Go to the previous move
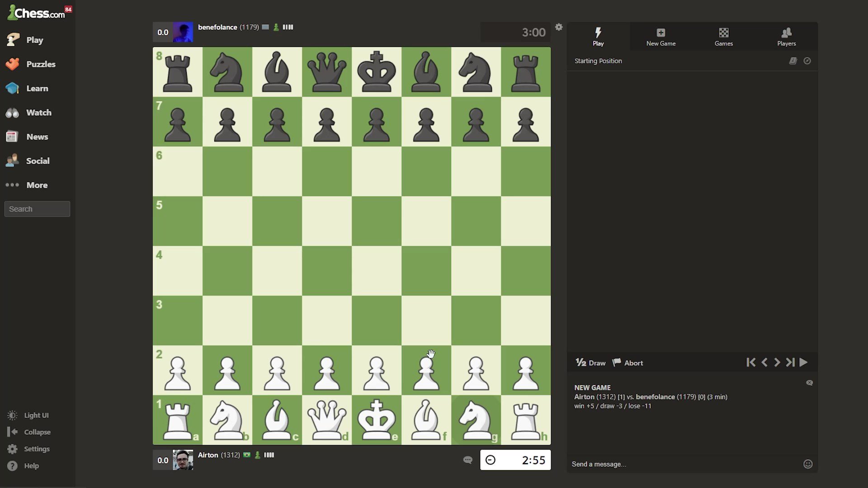This screenshot has width=868, height=488. (x=764, y=362)
